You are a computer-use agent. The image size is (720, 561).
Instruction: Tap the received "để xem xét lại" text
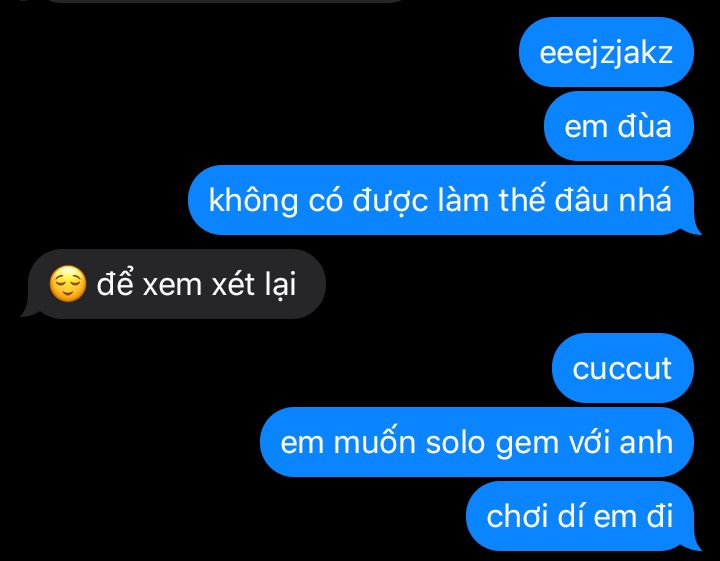click(x=196, y=284)
